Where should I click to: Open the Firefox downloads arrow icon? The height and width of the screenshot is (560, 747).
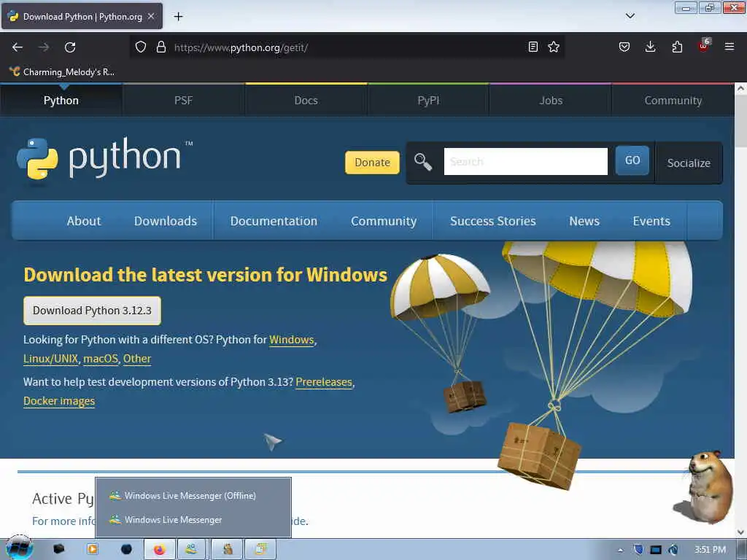point(650,47)
